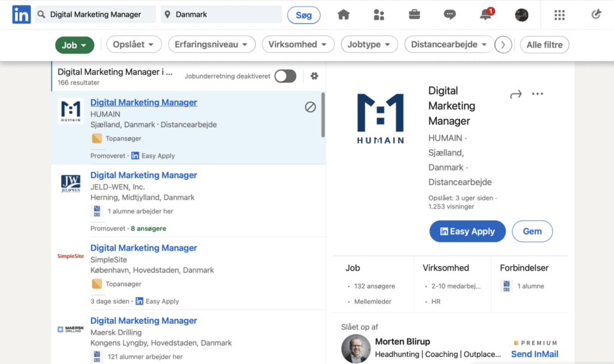The width and height of the screenshot is (614, 364).
Task: Expand the Opslået filter dropdown
Action: pyautogui.click(x=134, y=44)
